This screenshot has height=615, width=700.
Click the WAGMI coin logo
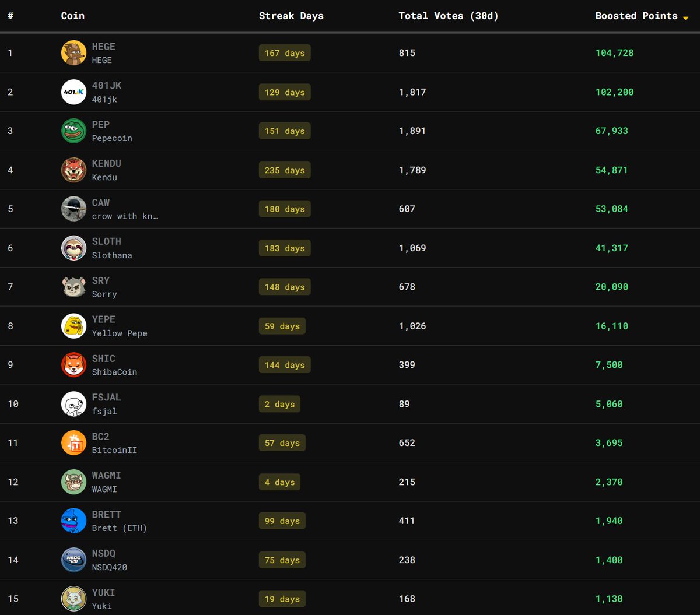(x=73, y=482)
